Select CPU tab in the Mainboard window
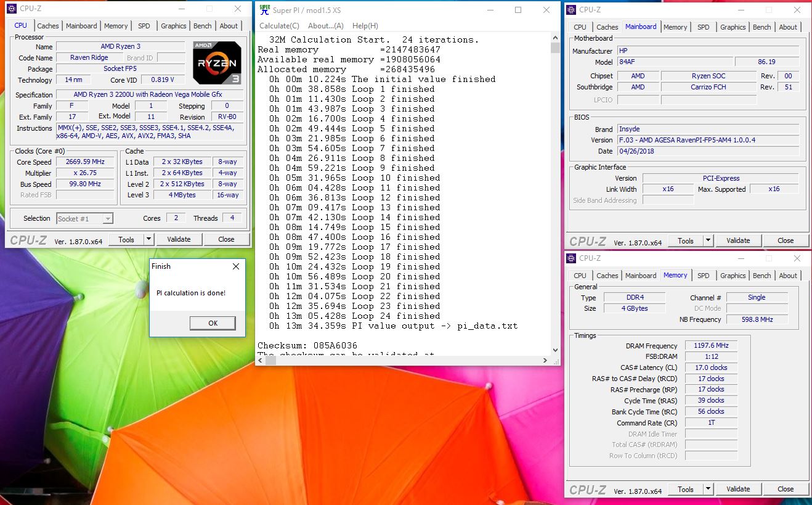This screenshot has width=812, height=505. (580, 27)
